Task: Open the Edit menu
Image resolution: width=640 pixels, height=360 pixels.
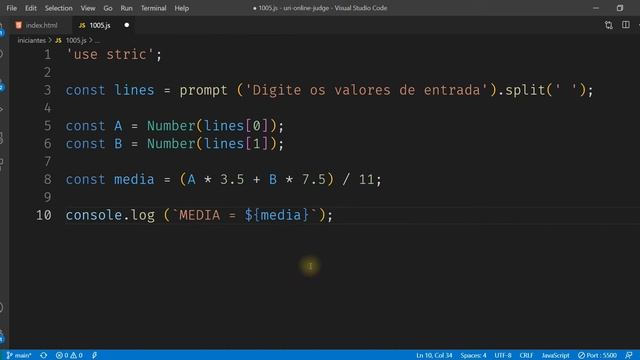Action: 31,8
